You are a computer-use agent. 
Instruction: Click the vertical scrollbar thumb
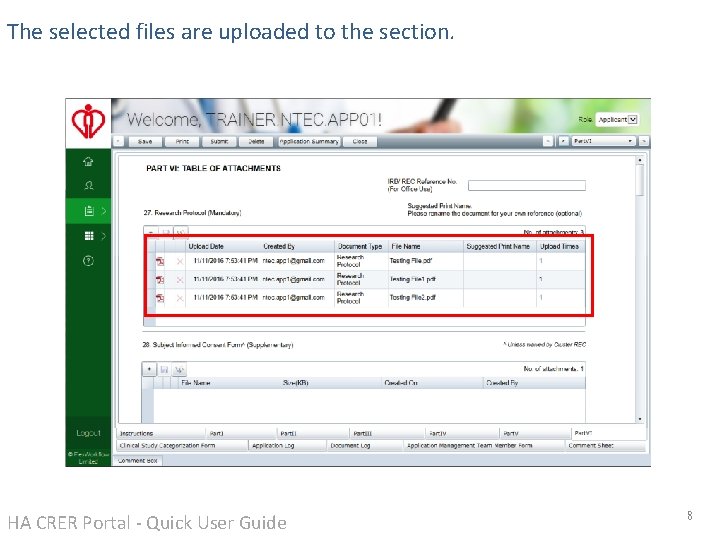[640, 180]
